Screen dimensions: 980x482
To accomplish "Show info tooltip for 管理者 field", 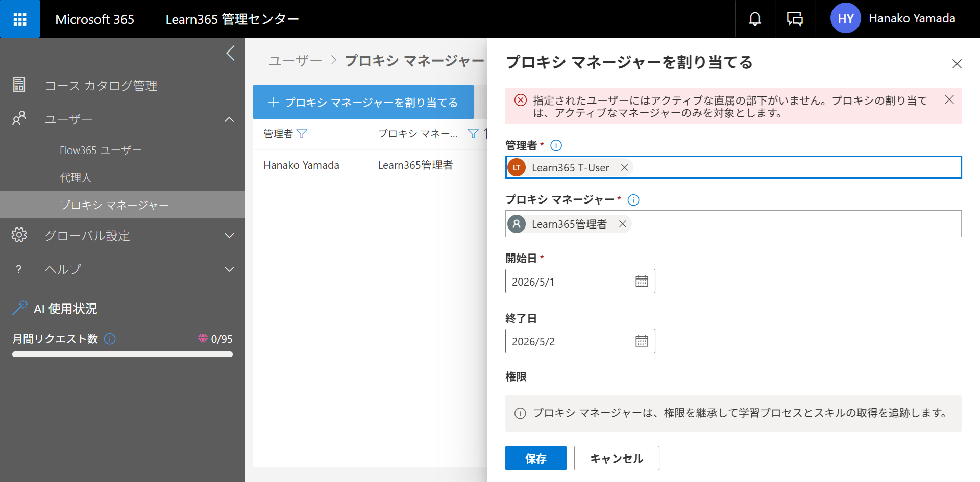I will click(556, 145).
